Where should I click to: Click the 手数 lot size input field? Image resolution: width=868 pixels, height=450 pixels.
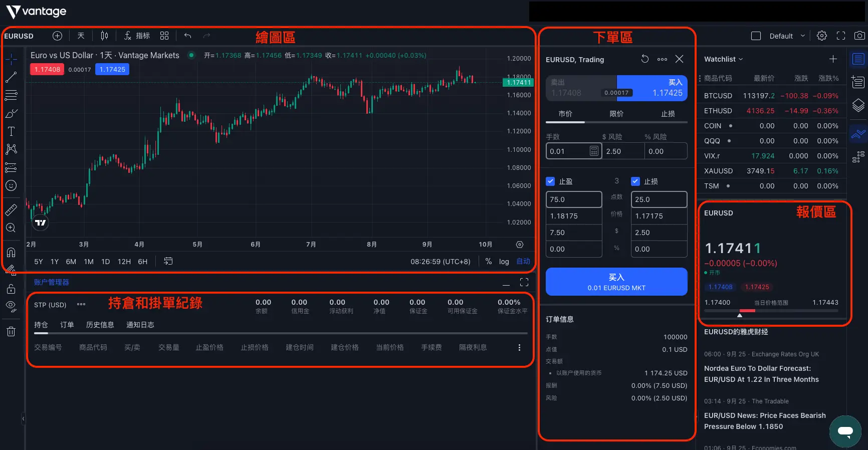click(567, 151)
